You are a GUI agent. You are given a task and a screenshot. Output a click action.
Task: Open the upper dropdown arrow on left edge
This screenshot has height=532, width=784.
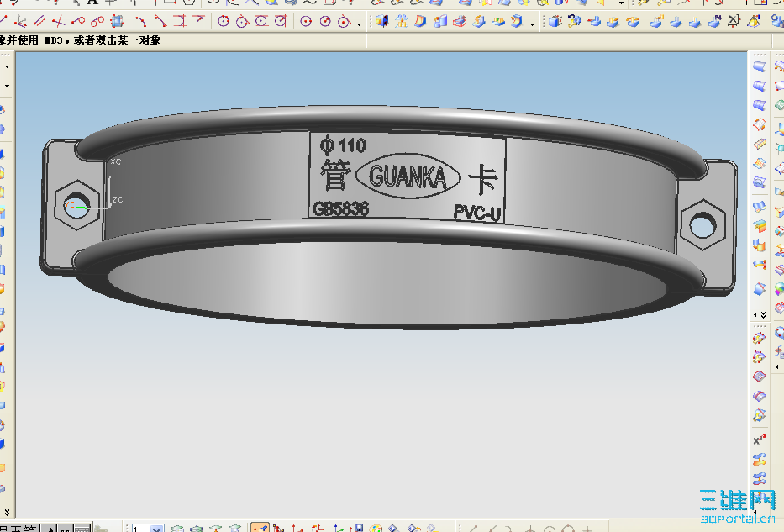(7, 66)
